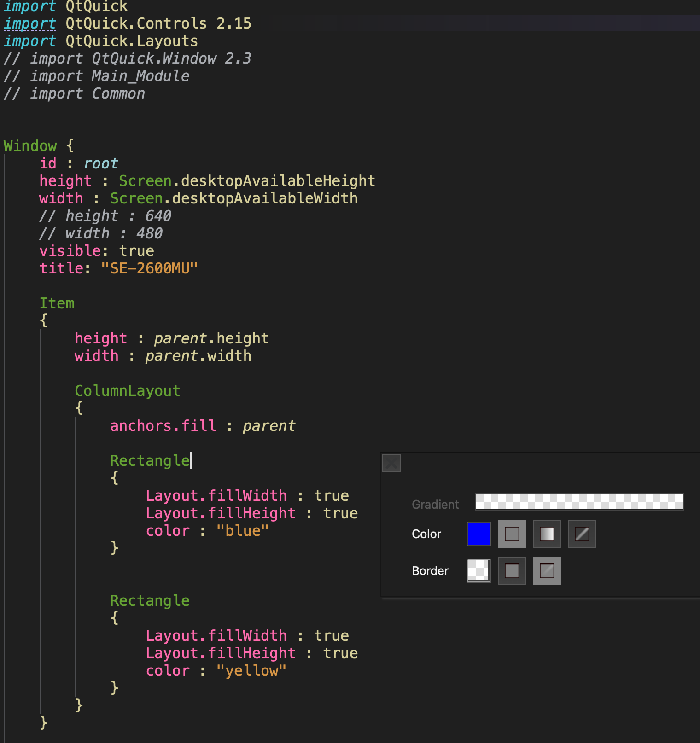Click the 'ColumnLayout' type name
The image size is (700, 743).
128,391
